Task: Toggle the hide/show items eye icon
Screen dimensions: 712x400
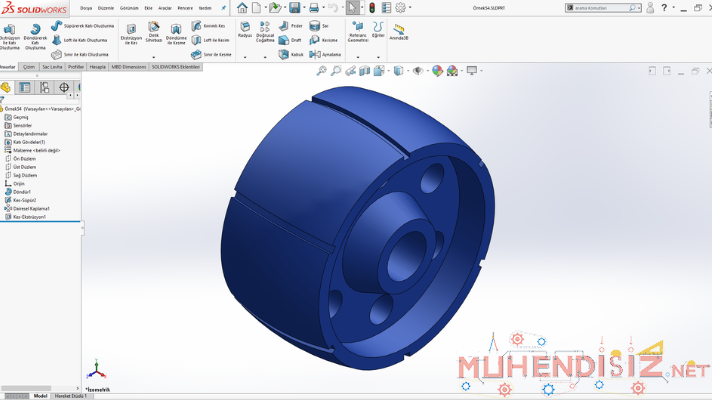Action: coord(418,71)
